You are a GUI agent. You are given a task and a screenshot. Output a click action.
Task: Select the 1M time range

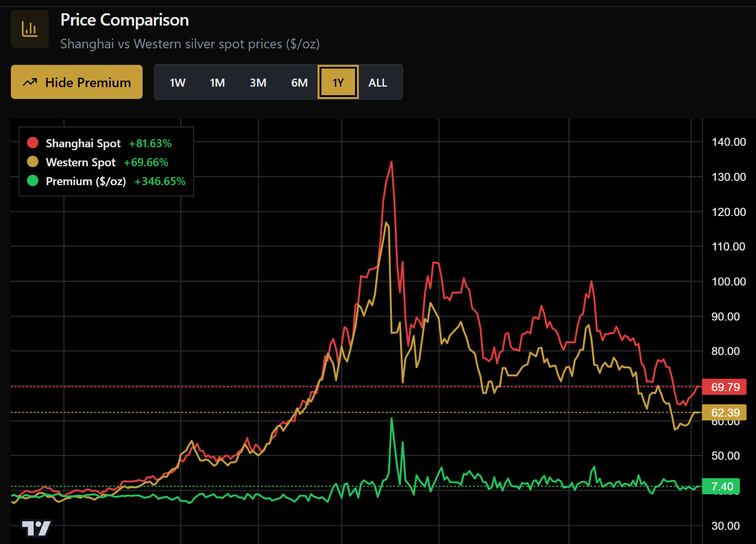coord(218,83)
